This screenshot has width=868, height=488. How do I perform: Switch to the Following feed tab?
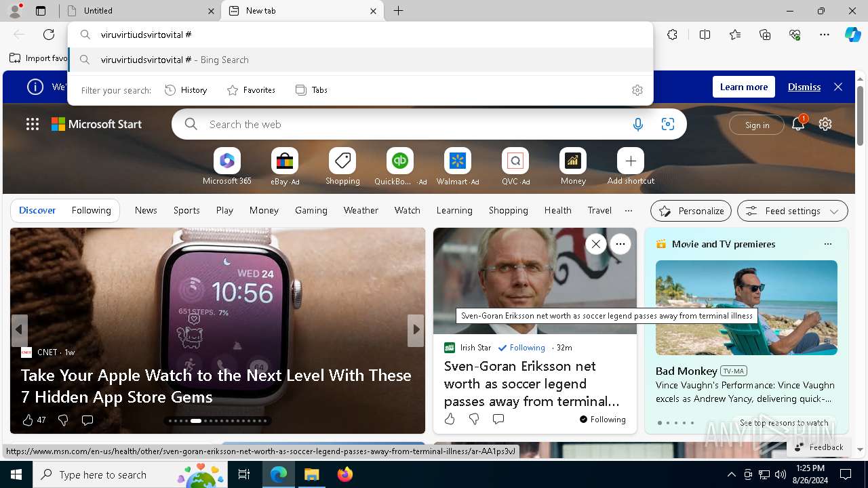(91, 210)
